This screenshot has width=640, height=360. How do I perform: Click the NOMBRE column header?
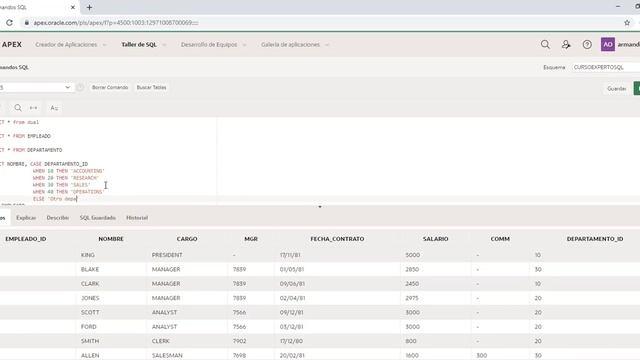[111, 239]
